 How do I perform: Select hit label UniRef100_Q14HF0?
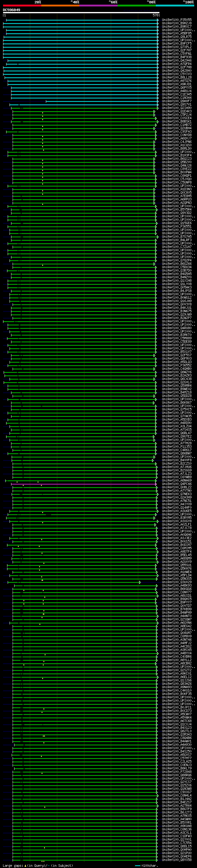click(177, 507)
